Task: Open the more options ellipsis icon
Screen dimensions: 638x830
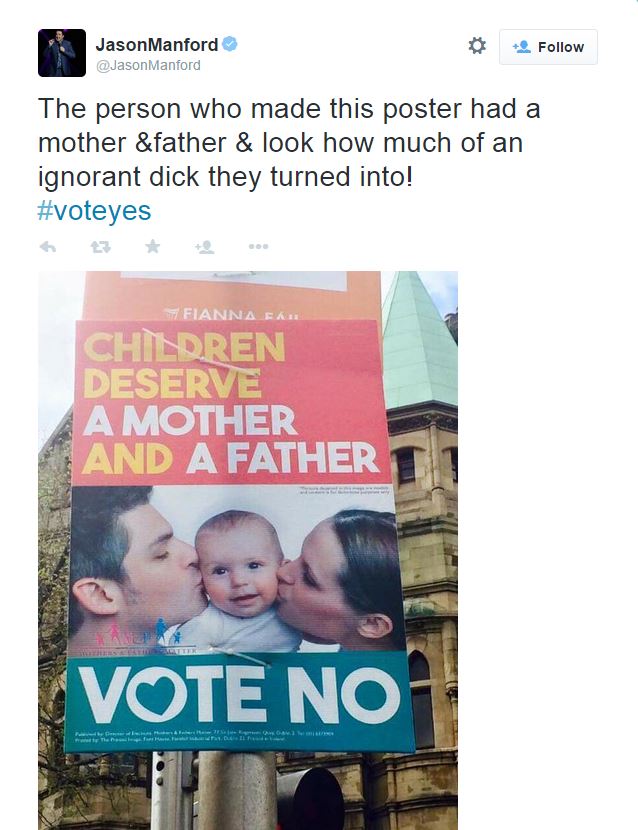Action: click(258, 247)
